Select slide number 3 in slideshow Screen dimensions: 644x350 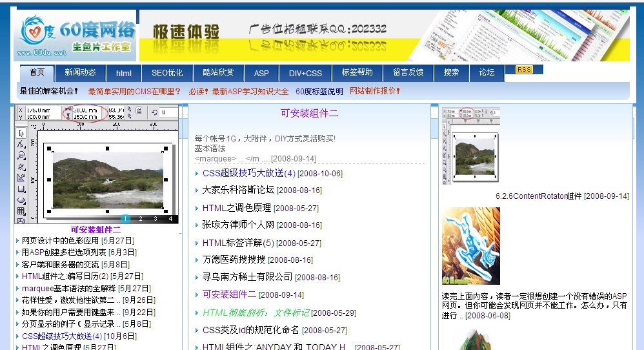[x=156, y=218]
